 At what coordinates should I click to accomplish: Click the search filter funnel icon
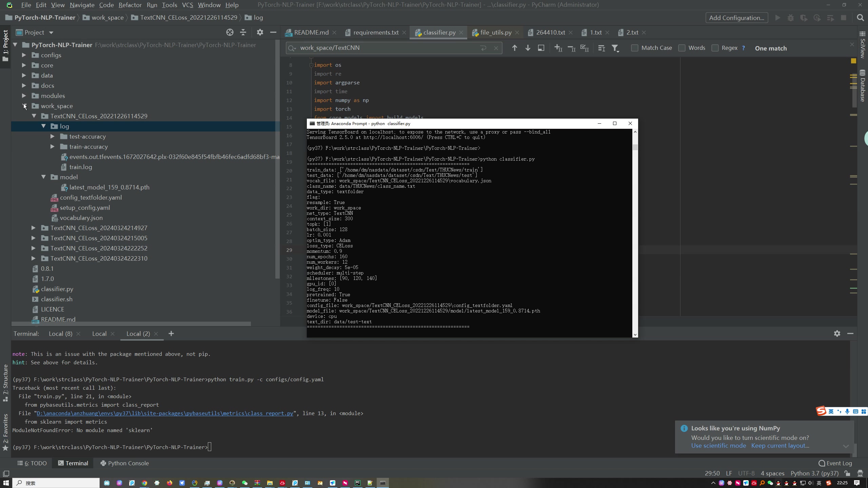coord(615,48)
